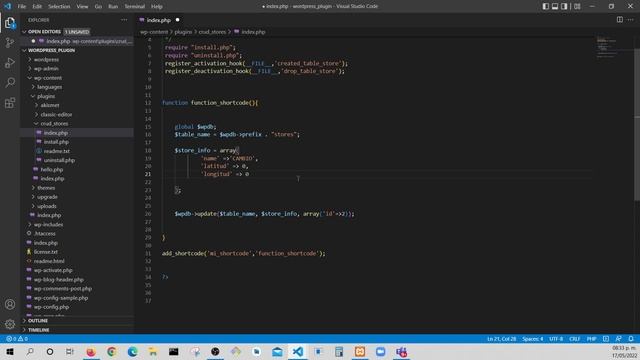Open the Terminal menu
Viewport: 640px width, 360px height.
[135, 7]
